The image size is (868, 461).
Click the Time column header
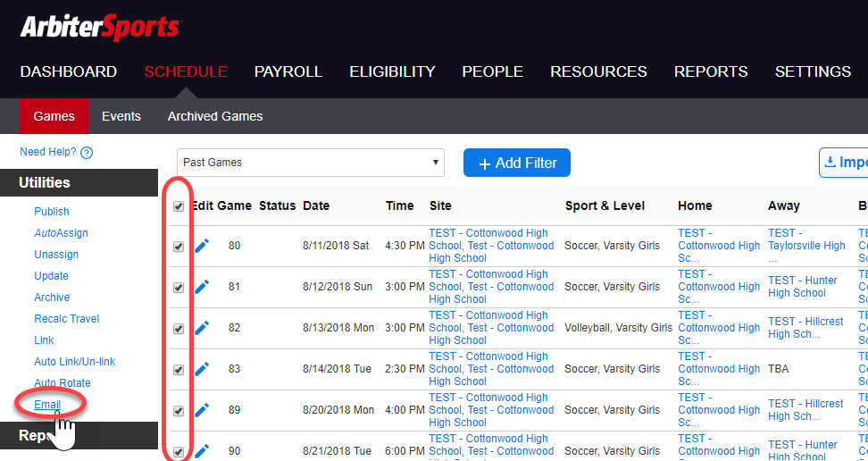point(400,205)
